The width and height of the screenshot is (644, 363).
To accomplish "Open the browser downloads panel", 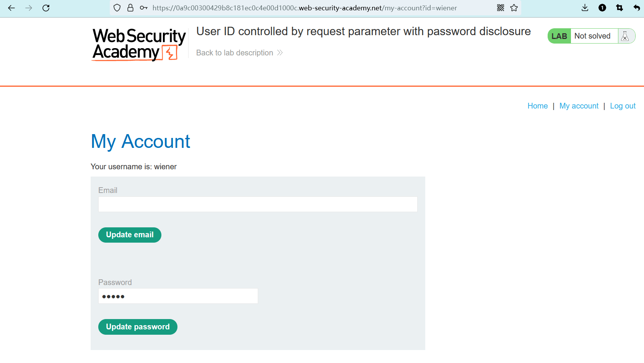I will tap(585, 8).
